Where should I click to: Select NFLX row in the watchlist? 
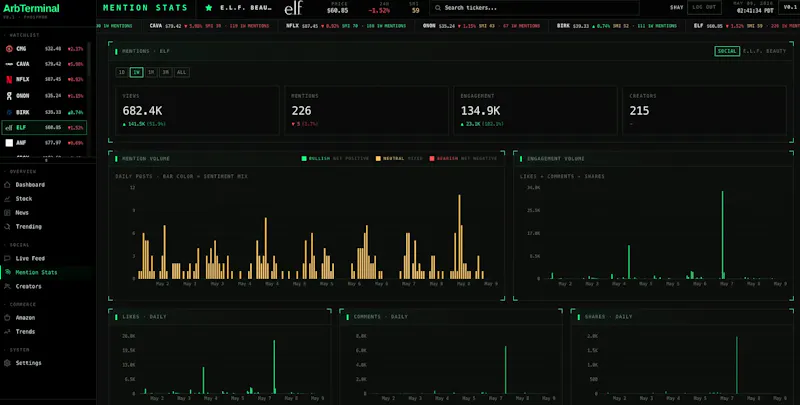point(44,80)
